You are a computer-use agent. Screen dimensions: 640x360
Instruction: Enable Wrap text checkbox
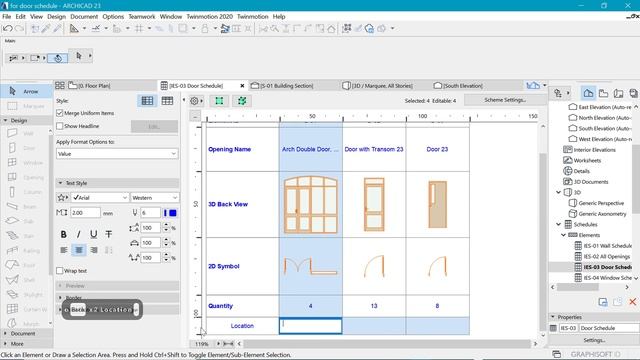tap(60, 271)
